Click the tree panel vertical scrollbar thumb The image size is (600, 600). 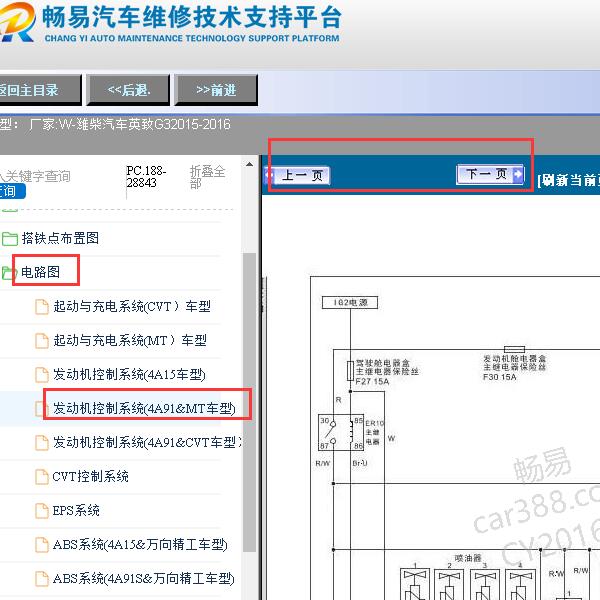249,402
